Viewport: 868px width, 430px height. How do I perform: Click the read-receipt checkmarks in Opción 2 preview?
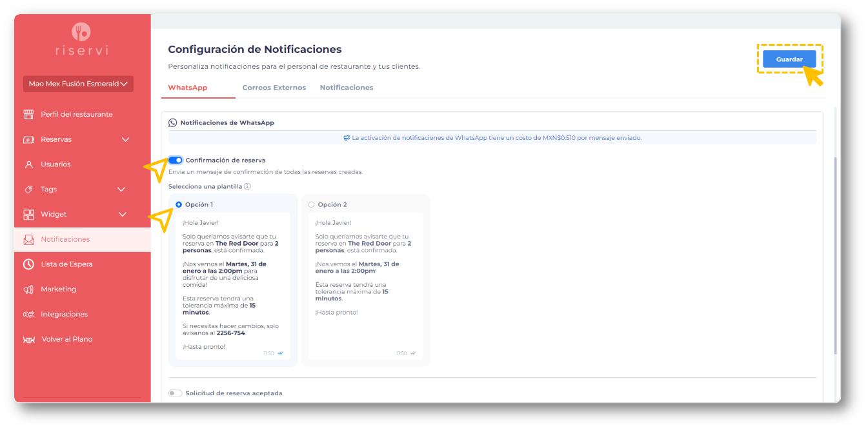413,353
